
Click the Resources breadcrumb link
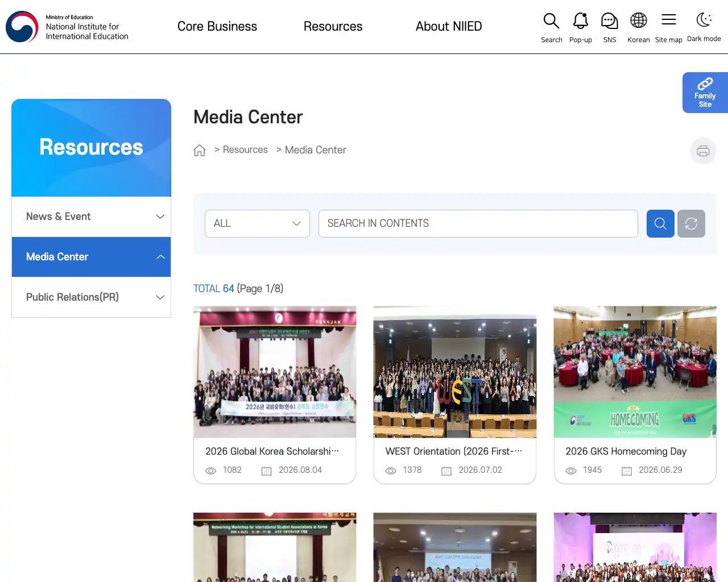pos(245,149)
